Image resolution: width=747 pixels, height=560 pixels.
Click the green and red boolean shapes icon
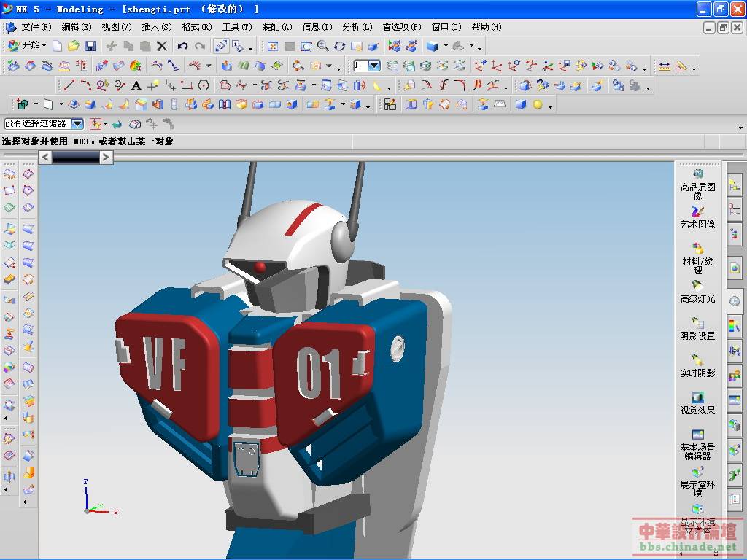pyautogui.click(x=22, y=104)
